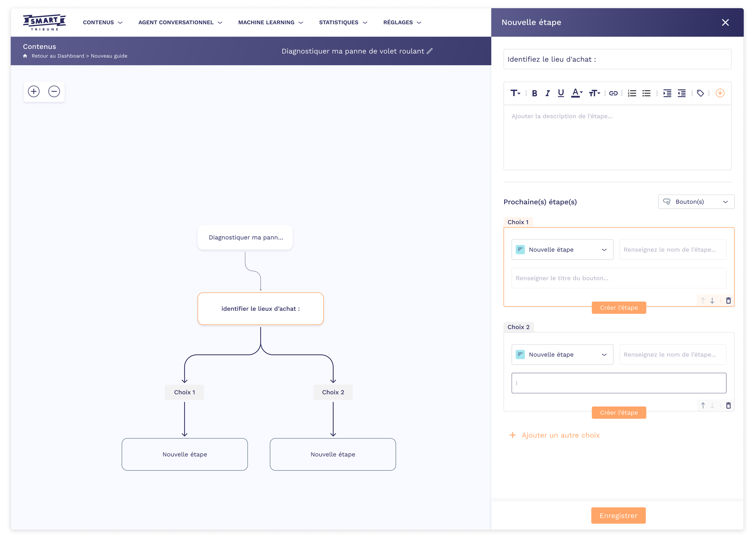The image size is (756, 541).
Task: Open the Bouton(s) type dropdown
Action: click(x=696, y=202)
